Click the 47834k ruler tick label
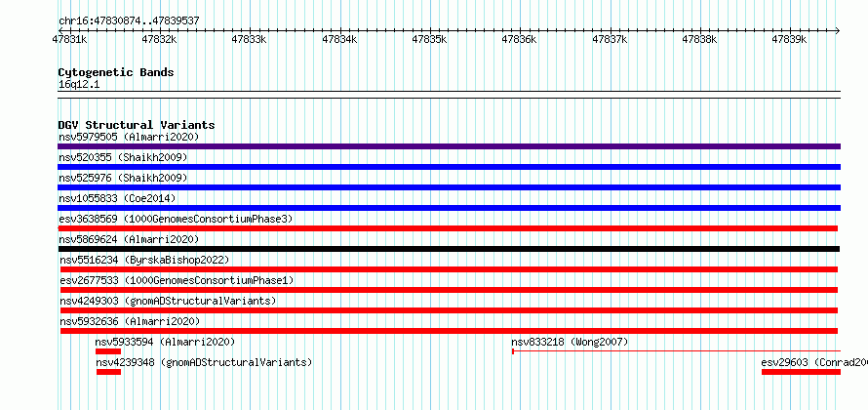The width and height of the screenshot is (868, 410). pos(339,39)
